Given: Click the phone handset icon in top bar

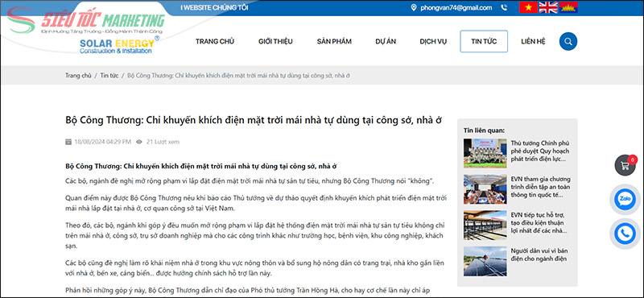Looking at the screenshot, I should (x=505, y=7).
